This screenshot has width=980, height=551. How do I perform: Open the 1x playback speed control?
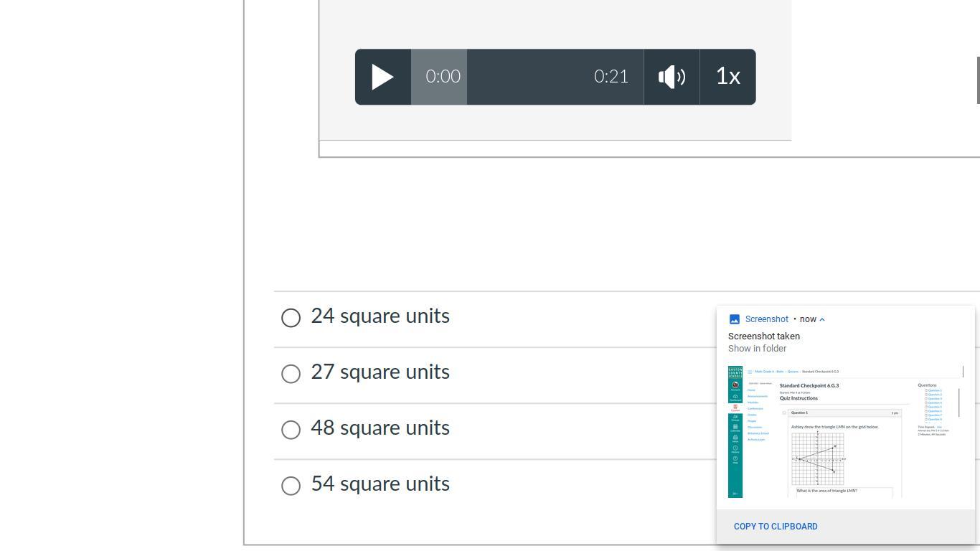(x=728, y=77)
